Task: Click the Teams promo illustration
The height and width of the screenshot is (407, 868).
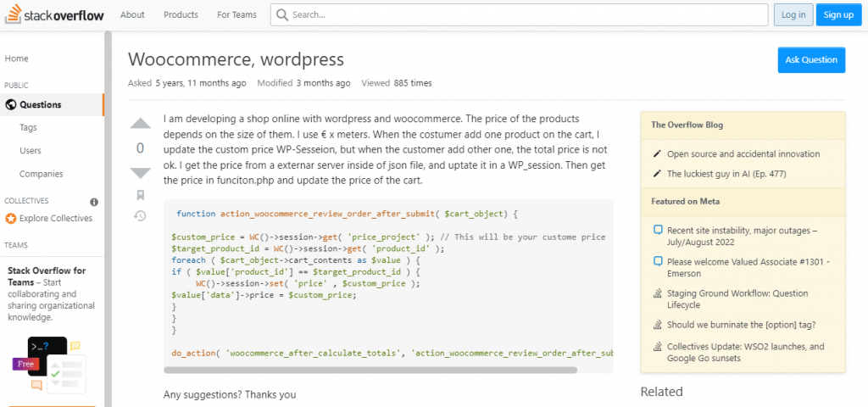Action: point(47,365)
